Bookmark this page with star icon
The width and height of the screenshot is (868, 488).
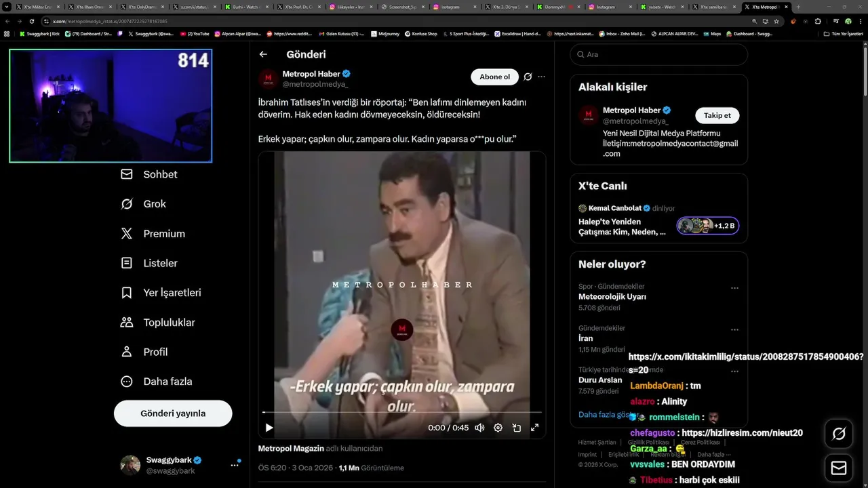776,21
